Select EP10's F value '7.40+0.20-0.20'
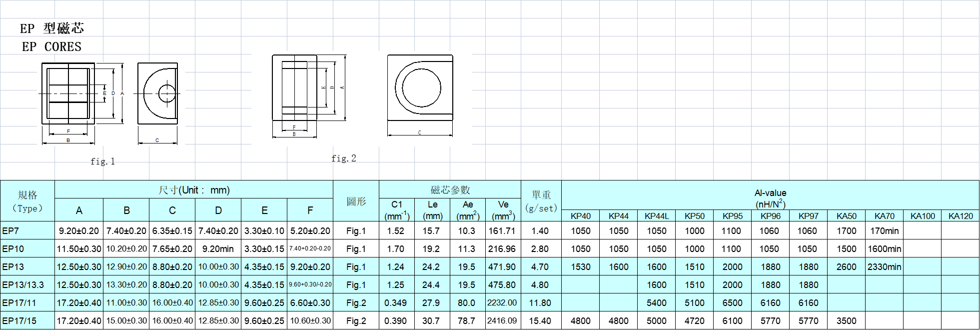The width and height of the screenshot is (980, 330). [x=310, y=248]
